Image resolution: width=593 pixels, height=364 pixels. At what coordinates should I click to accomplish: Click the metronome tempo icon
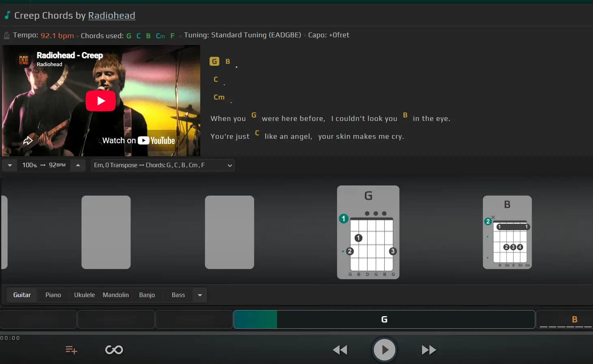coord(7,36)
